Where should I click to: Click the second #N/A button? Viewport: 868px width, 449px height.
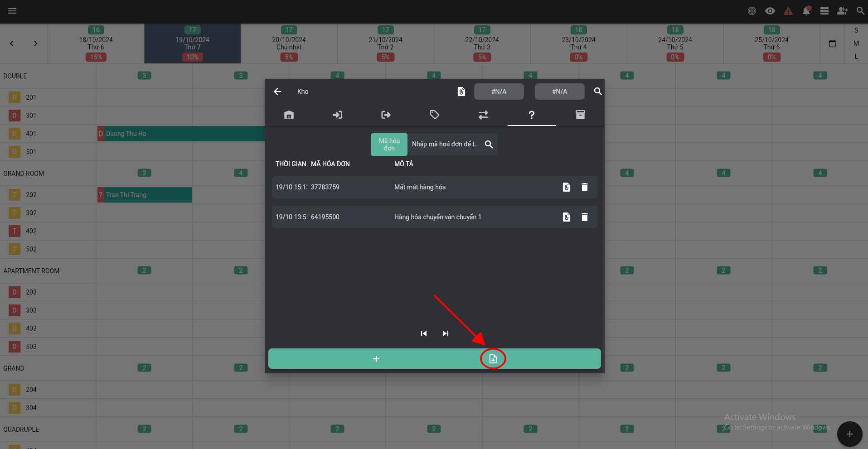click(x=560, y=92)
